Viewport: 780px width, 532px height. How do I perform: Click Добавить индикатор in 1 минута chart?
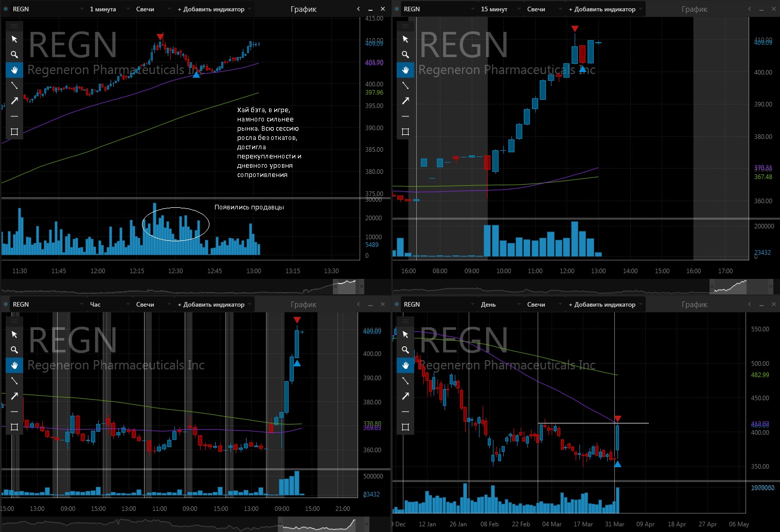214,9
